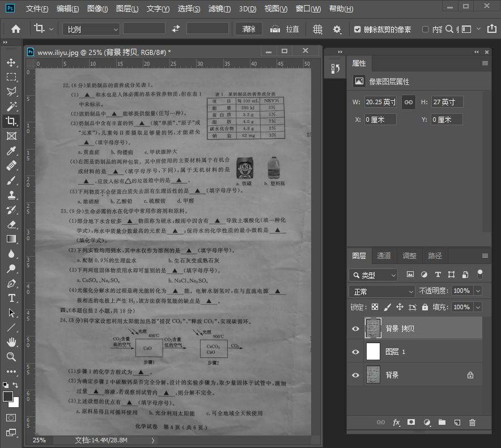Viewport: 501px width, 448px height.
Task: Toggle lock position for layer
Action: [x=400, y=307]
